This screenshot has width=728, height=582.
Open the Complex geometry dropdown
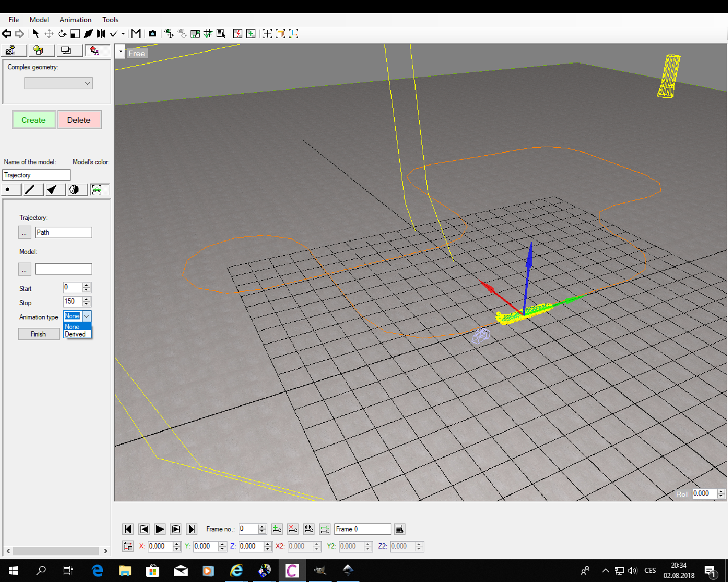pos(58,84)
